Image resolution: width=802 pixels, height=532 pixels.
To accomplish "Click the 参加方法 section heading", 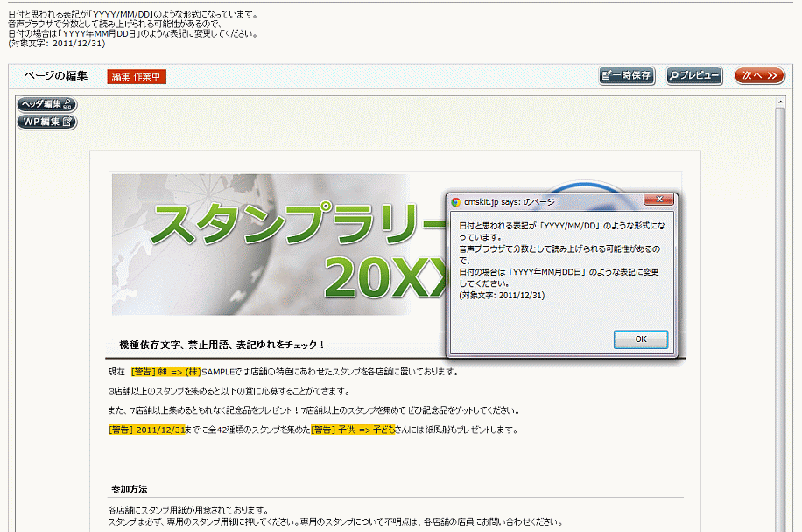I will click(129, 487).
